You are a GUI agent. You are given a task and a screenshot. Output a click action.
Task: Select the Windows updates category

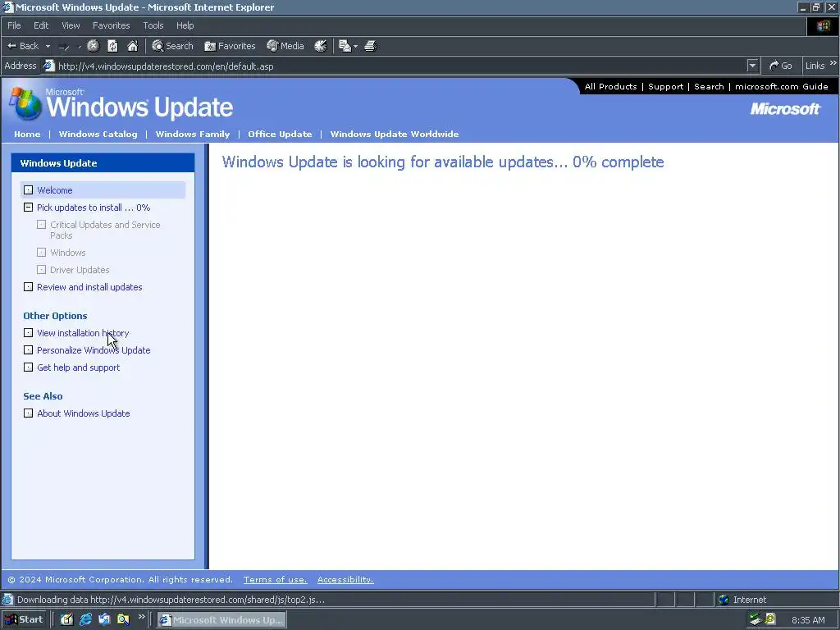pyautogui.click(x=68, y=253)
